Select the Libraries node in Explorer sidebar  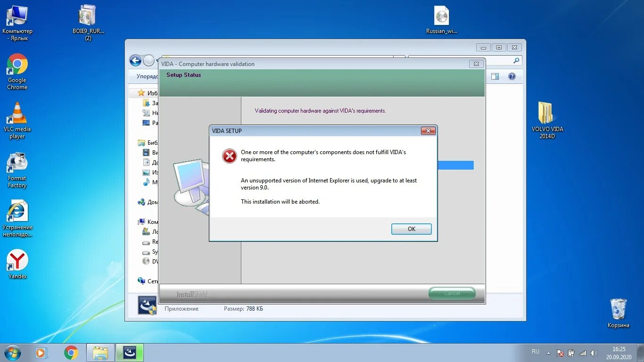147,142
